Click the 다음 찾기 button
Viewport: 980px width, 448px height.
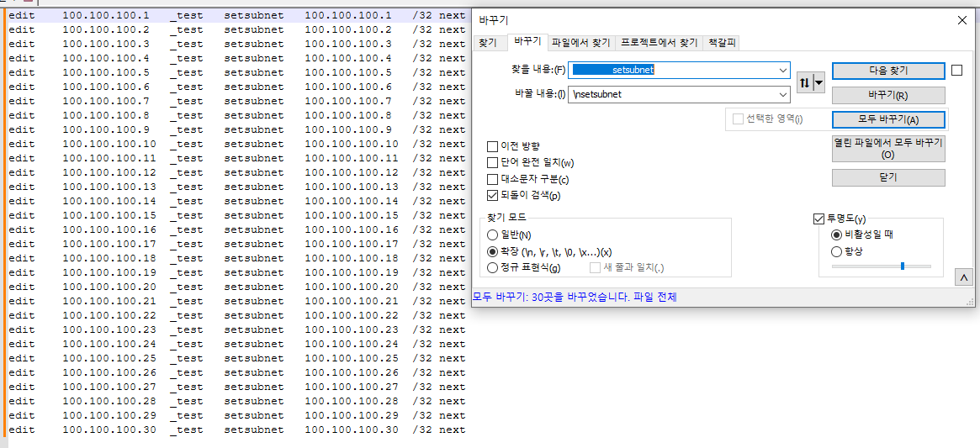pos(888,70)
